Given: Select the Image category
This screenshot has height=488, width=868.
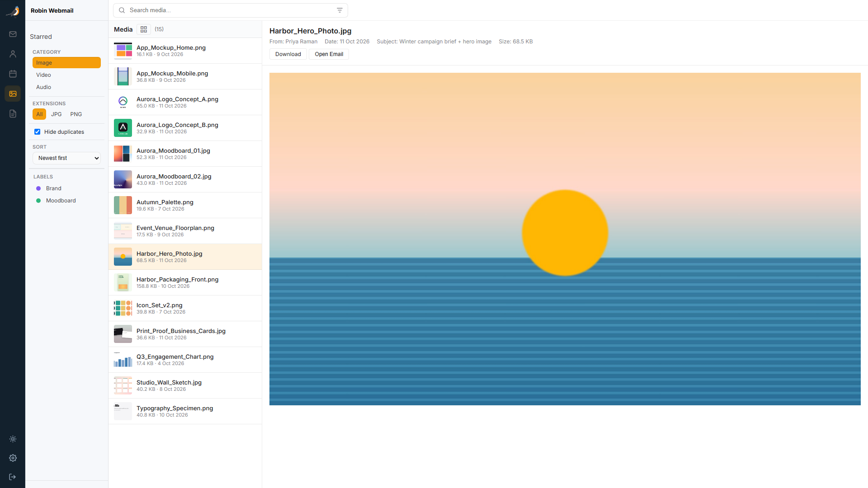Looking at the screenshot, I should click(x=66, y=63).
